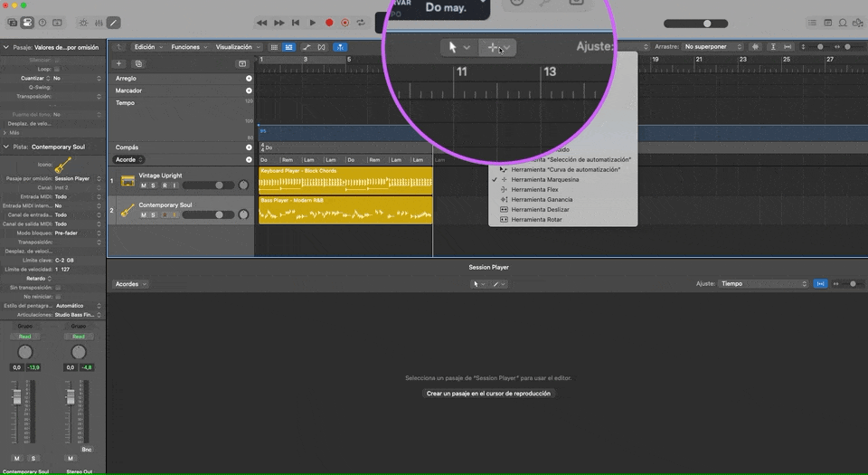This screenshot has width=868, height=475.
Task: Add a marker on Marcador track
Action: click(249, 90)
